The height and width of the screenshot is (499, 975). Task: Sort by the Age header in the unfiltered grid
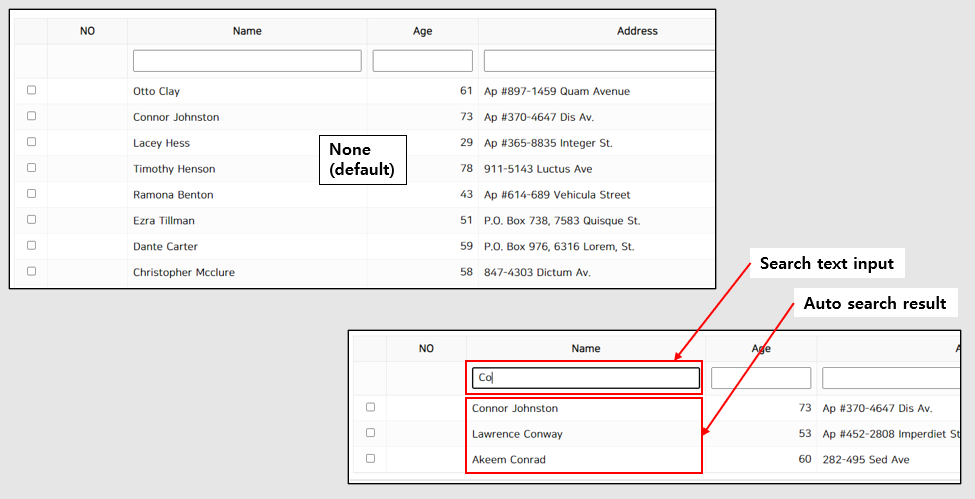pyautogui.click(x=422, y=31)
